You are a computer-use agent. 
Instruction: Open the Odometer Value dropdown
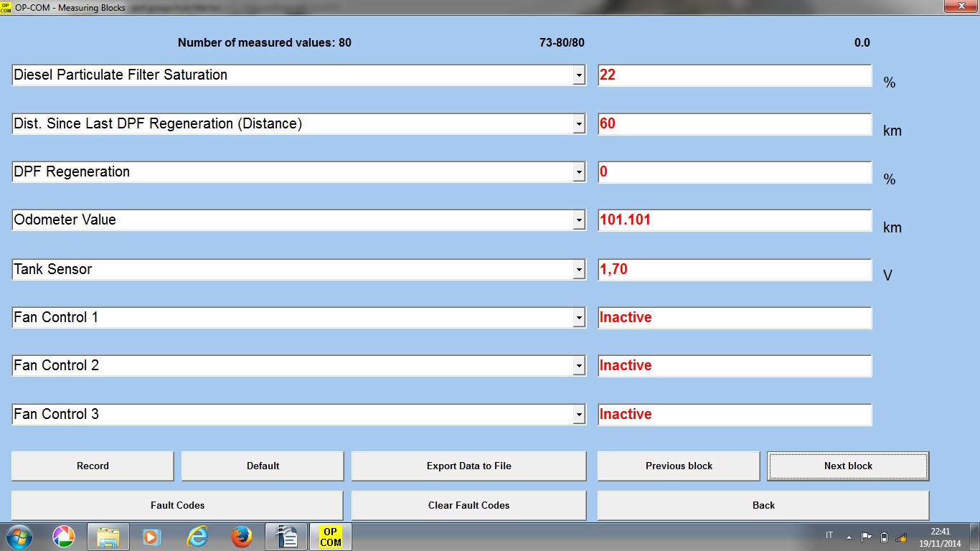(x=579, y=220)
